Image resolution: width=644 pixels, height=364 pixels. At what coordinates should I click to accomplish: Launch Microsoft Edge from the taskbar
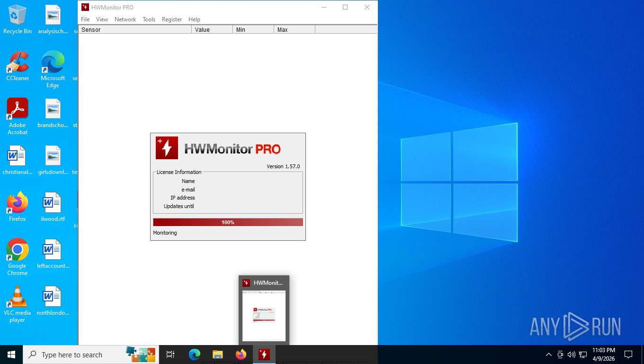coord(195,355)
